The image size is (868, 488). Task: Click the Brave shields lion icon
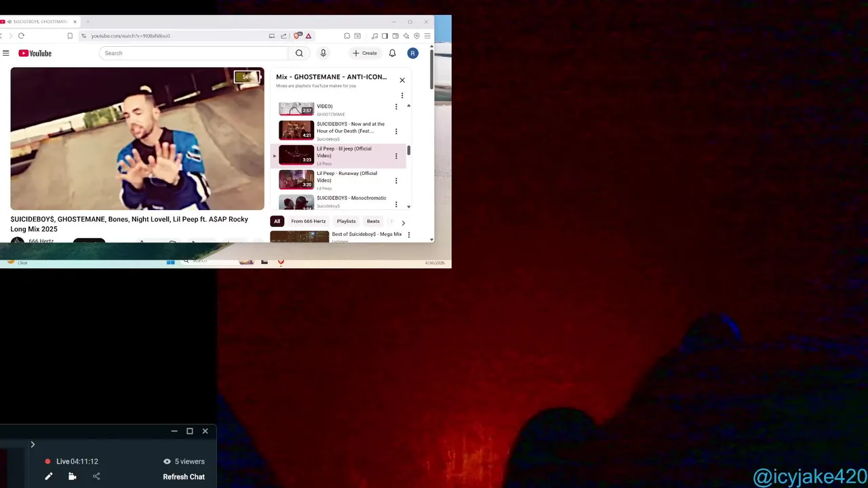pyautogui.click(x=298, y=36)
